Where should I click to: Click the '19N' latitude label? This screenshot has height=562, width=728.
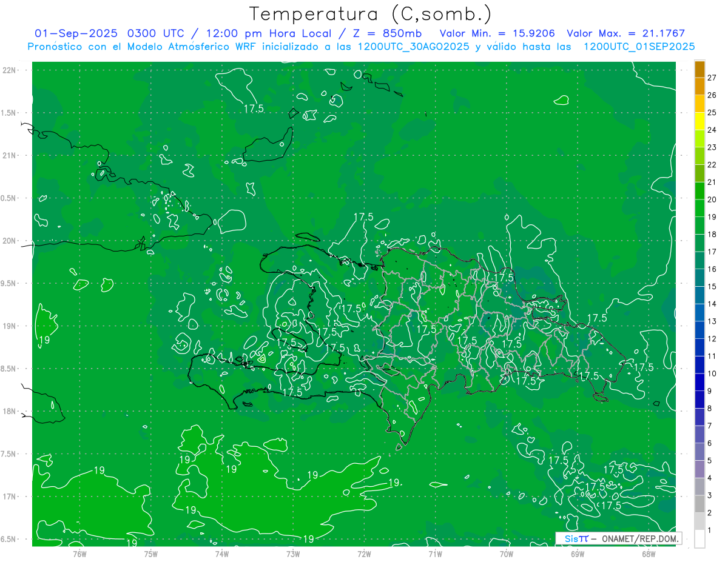(8, 326)
